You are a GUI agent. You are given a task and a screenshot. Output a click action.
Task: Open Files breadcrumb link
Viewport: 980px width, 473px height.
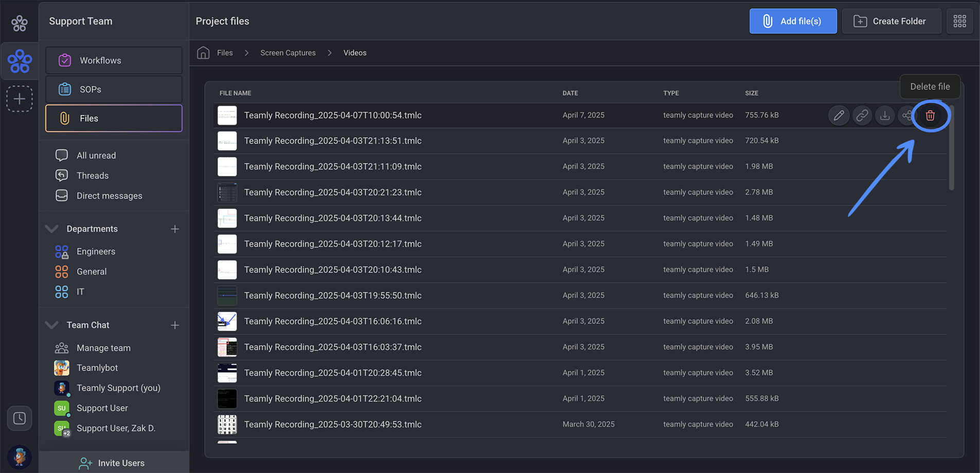[x=225, y=53]
